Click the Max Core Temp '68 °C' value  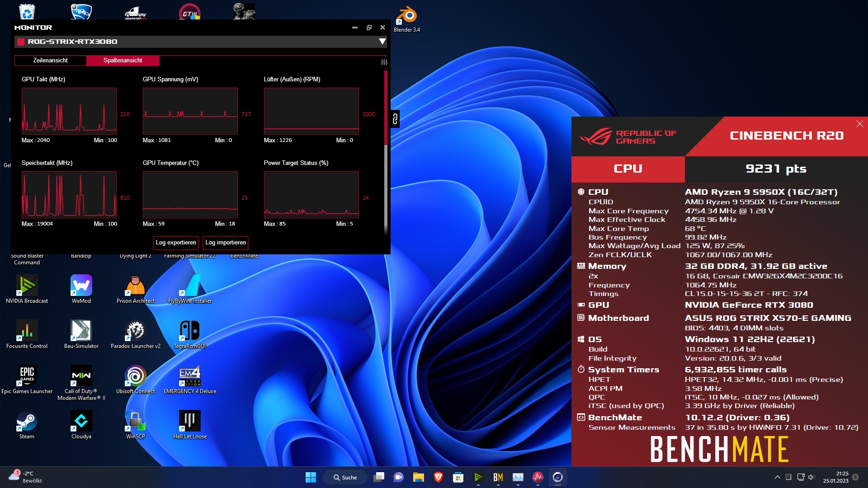(695, 229)
